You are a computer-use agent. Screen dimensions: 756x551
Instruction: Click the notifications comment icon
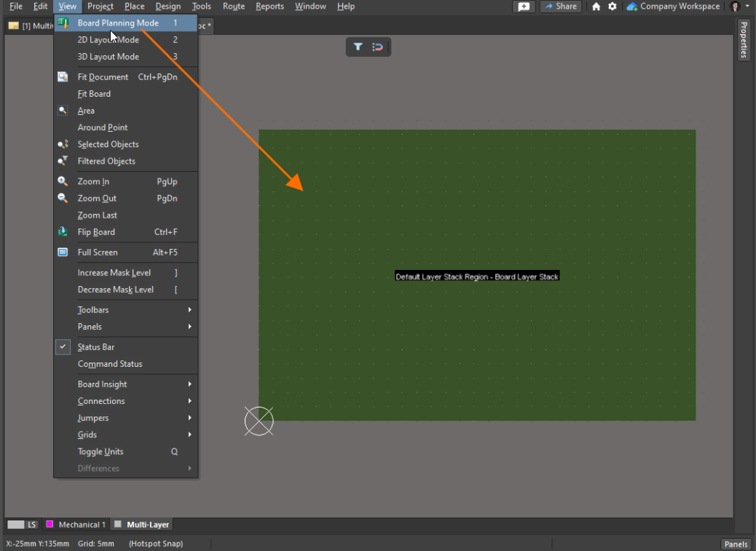(x=523, y=7)
